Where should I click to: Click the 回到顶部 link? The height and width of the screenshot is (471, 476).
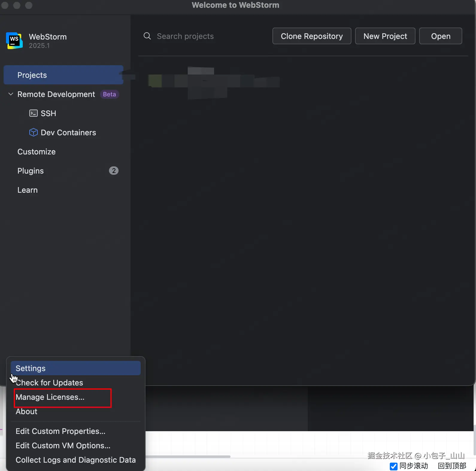[452, 466]
